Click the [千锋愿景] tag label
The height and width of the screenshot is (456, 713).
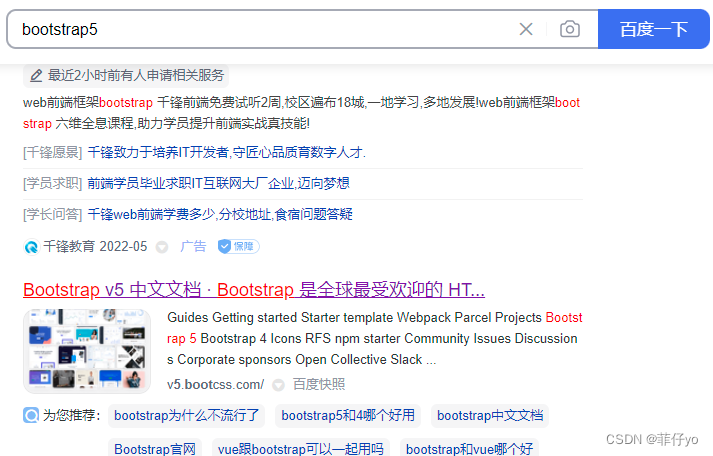(53, 152)
